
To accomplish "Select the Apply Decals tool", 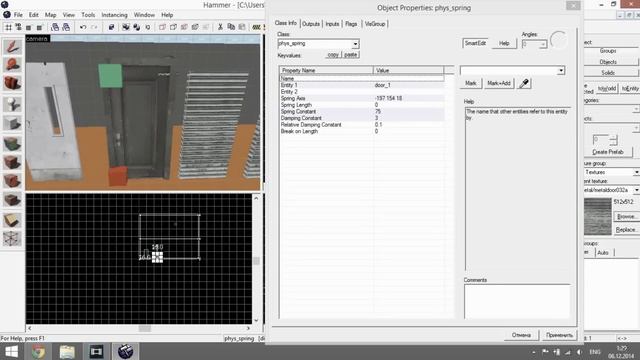I will 12,180.
